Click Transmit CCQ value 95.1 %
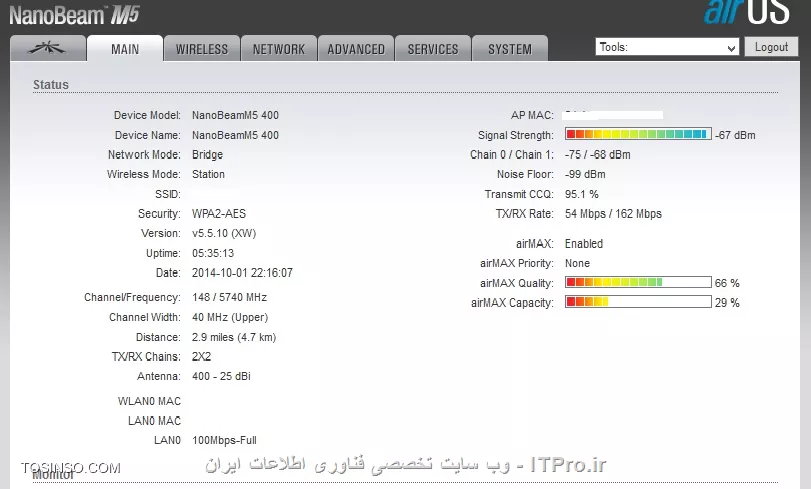 [x=581, y=194]
